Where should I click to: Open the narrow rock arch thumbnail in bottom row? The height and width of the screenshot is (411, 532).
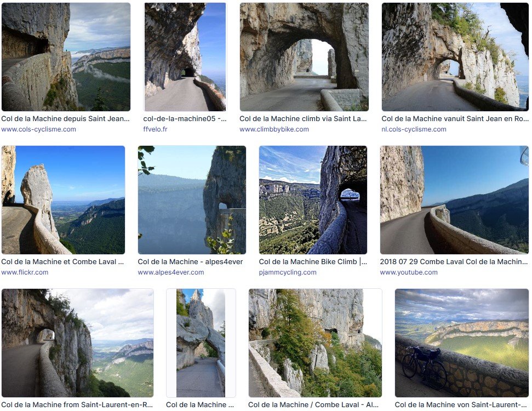(201, 343)
